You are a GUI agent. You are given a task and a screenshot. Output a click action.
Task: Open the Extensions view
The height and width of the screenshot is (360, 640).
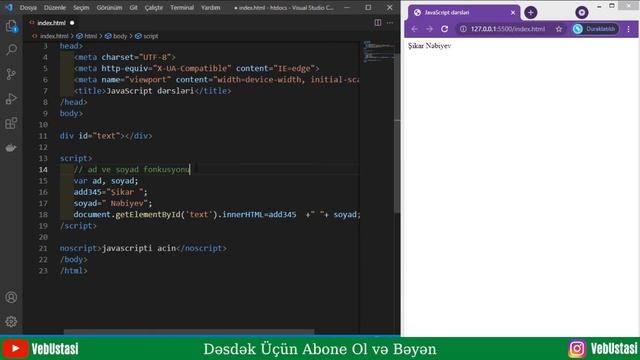click(11, 123)
